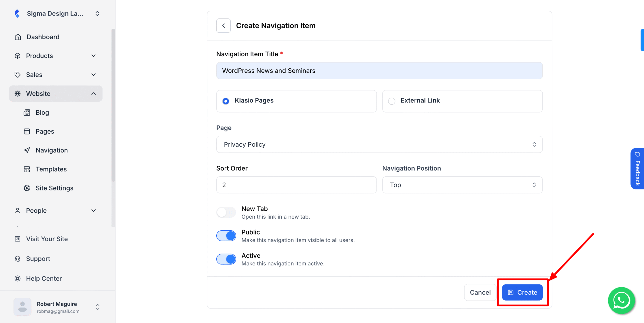Click the Dashboard home icon
644x323 pixels.
click(x=18, y=37)
